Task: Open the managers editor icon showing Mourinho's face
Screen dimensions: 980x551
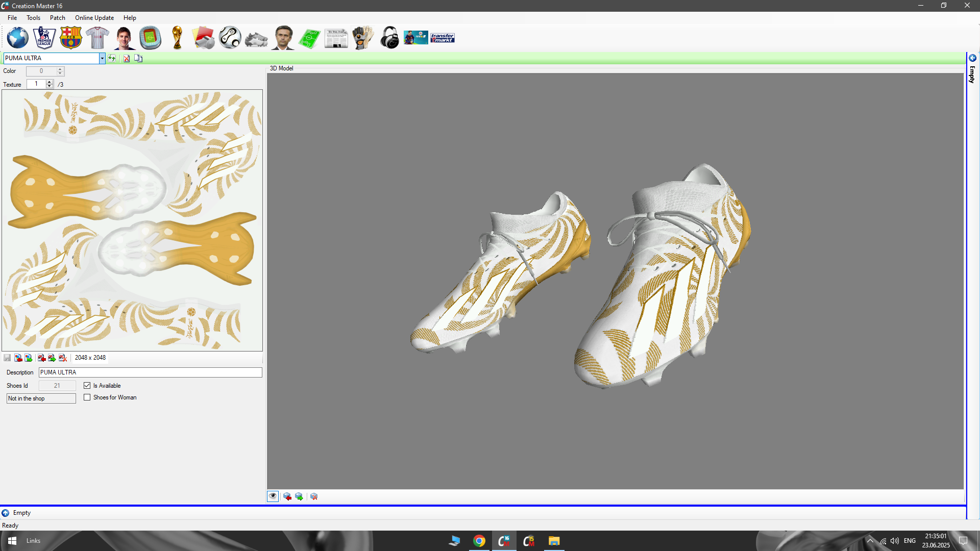Action: coord(283,38)
